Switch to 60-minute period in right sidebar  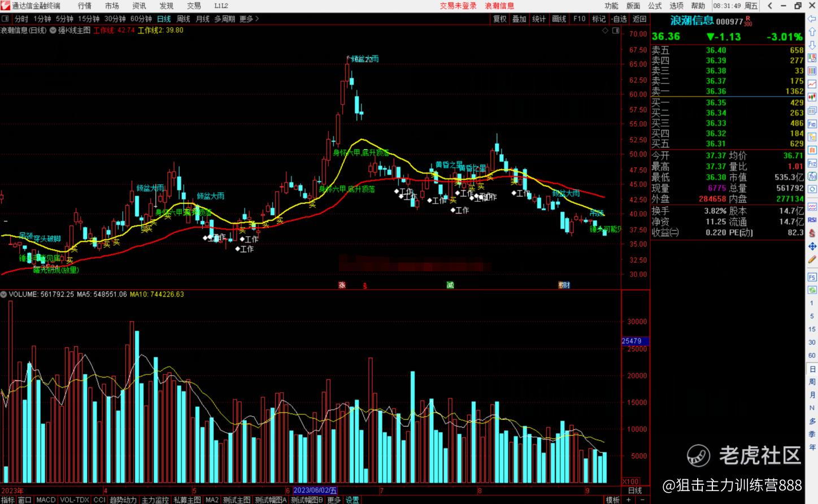tap(812, 355)
